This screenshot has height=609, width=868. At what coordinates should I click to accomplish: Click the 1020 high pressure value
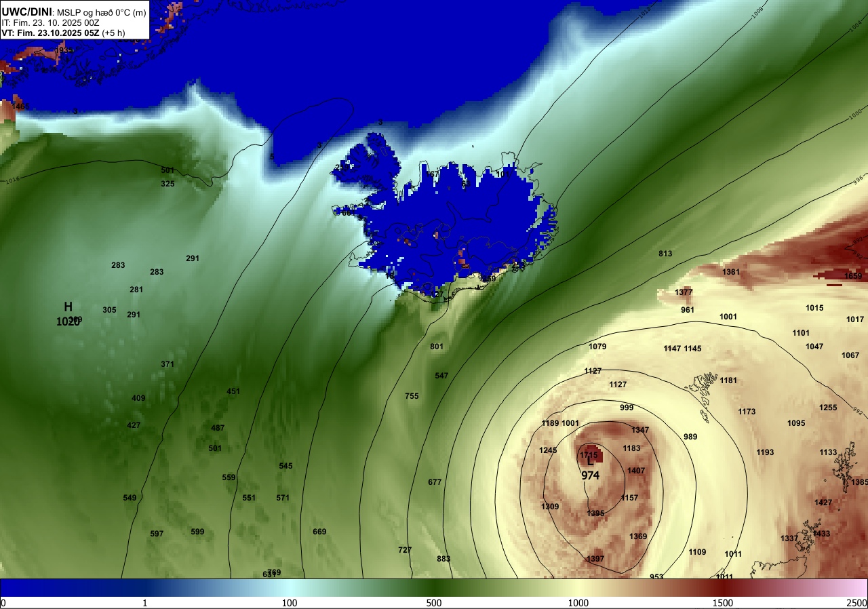click(x=68, y=321)
